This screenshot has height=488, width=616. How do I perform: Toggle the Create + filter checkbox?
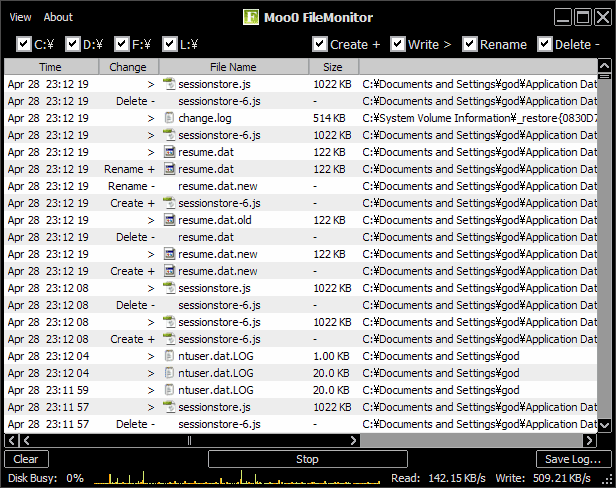coord(320,44)
